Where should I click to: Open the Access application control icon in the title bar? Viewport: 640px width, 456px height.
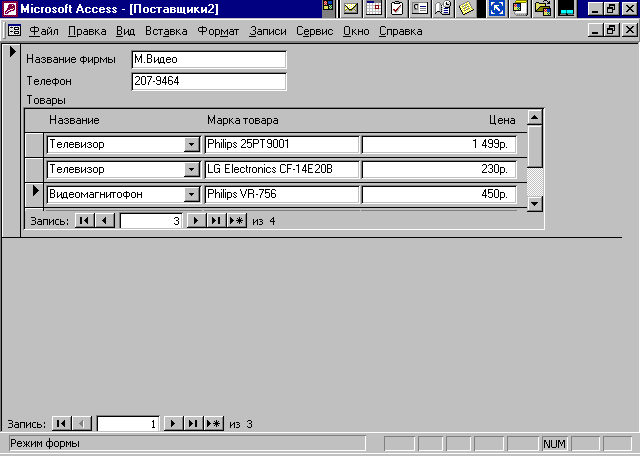[x=9, y=9]
